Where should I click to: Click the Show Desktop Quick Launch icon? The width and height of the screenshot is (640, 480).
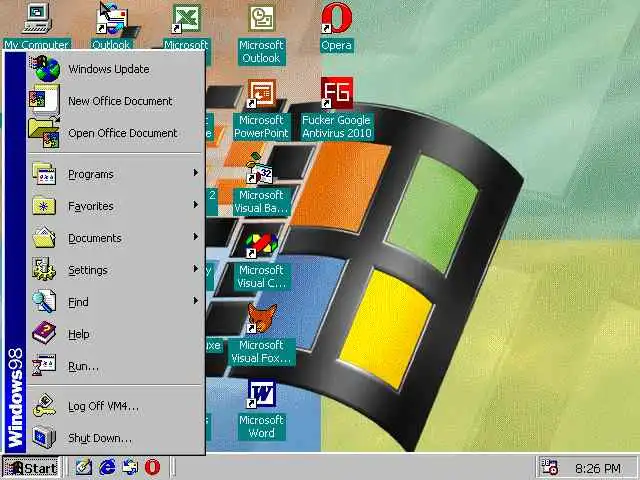tap(84, 467)
